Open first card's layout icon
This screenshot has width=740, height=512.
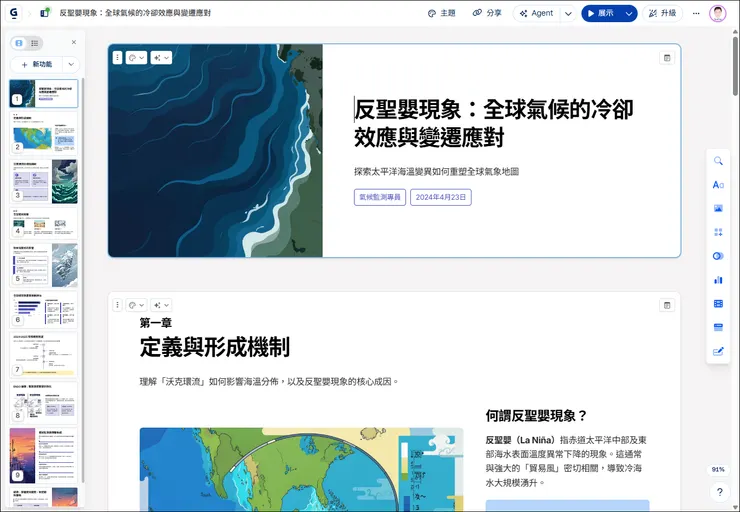667,58
